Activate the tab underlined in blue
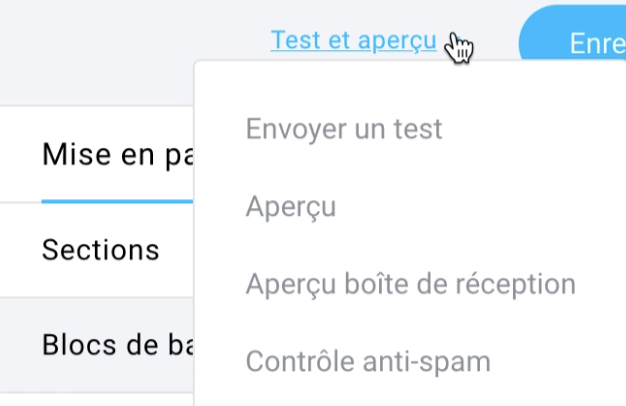This screenshot has width=626, height=406. pyautogui.click(x=117, y=155)
